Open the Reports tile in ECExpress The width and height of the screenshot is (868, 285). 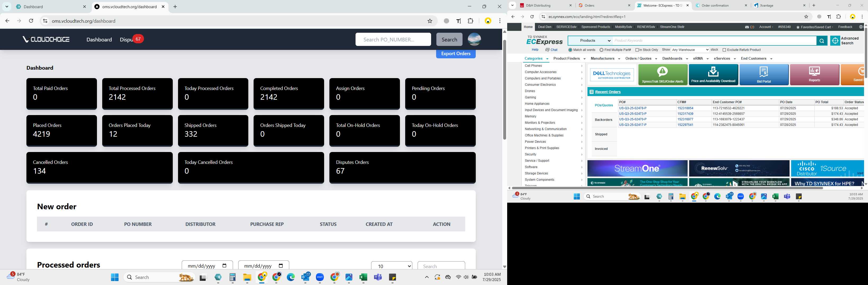[814, 75]
